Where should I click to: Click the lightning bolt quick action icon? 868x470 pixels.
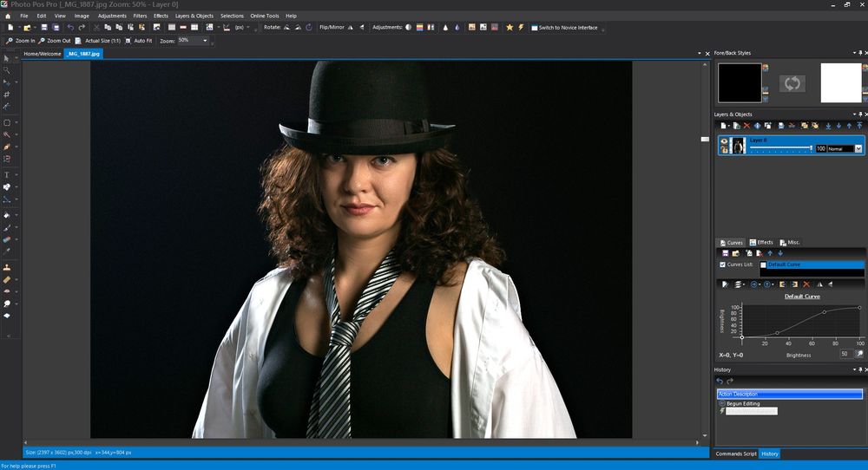(x=521, y=27)
